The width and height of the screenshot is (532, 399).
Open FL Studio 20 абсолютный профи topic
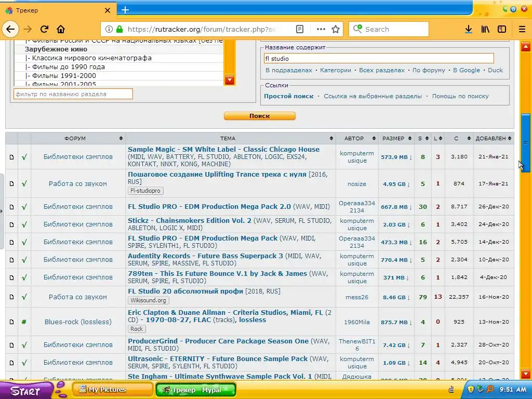click(185, 291)
